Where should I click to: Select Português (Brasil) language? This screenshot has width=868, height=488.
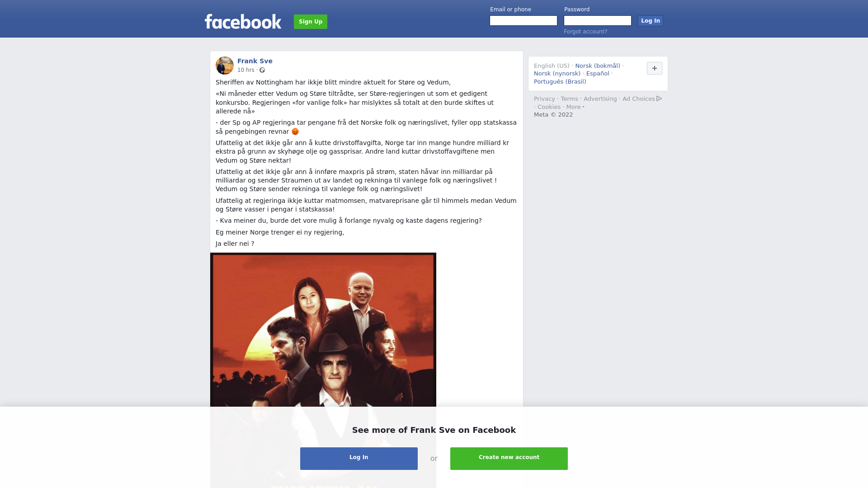tap(560, 82)
